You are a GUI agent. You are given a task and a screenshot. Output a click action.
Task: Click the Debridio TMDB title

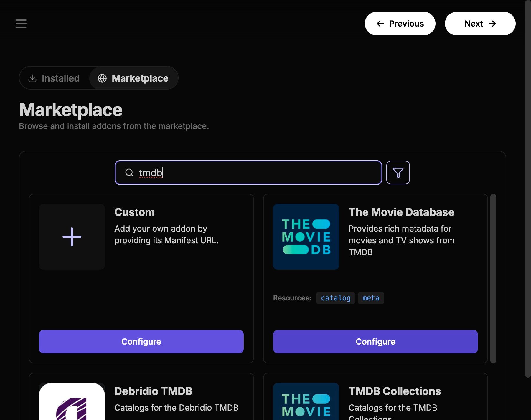coord(153,391)
